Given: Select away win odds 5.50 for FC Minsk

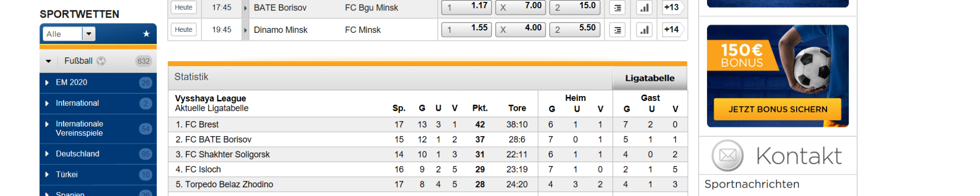Looking at the screenshot, I should (x=574, y=29).
